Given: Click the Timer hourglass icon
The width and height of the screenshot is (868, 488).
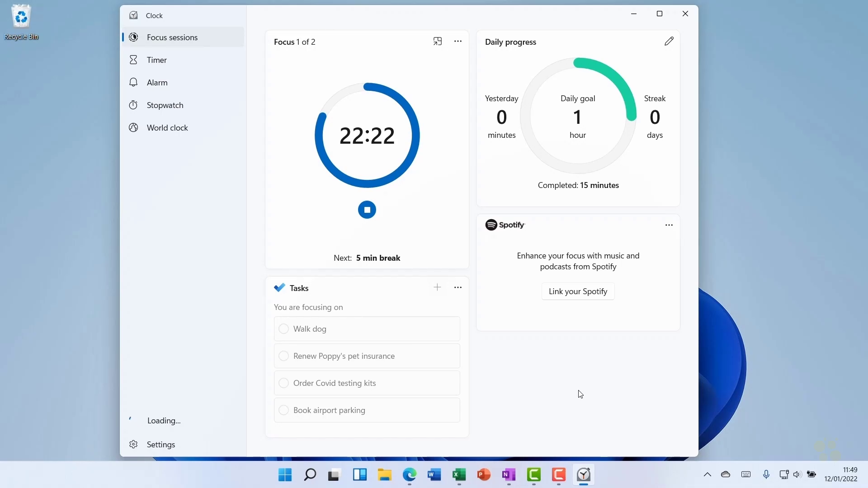Looking at the screenshot, I should [x=133, y=60].
